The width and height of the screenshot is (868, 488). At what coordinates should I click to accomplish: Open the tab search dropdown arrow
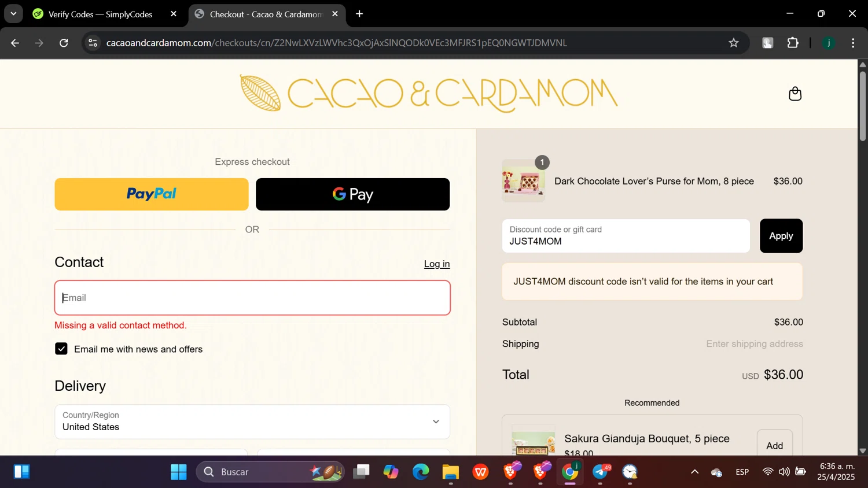13,14
